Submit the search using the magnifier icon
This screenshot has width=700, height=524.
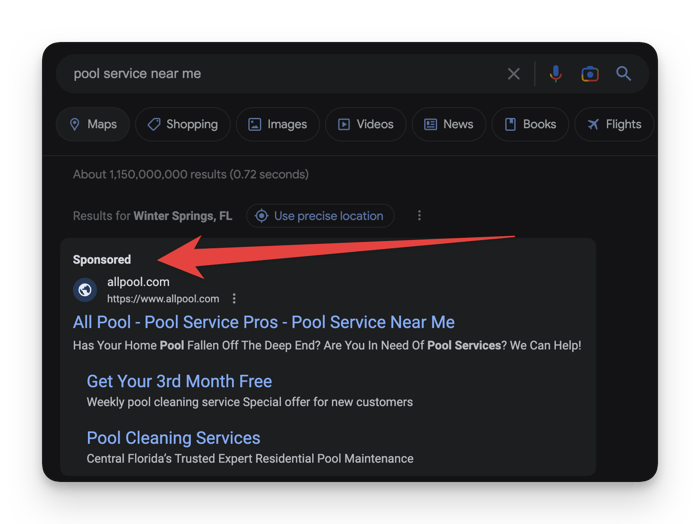click(623, 74)
